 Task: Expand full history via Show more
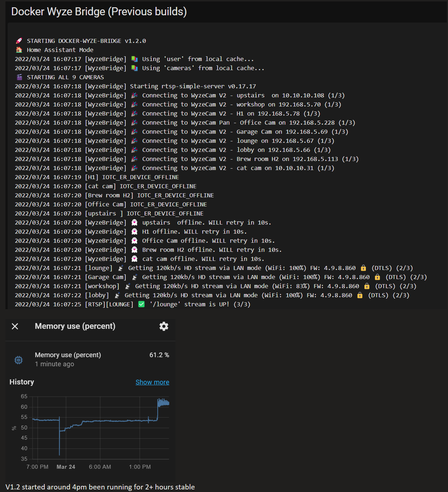pyautogui.click(x=152, y=382)
